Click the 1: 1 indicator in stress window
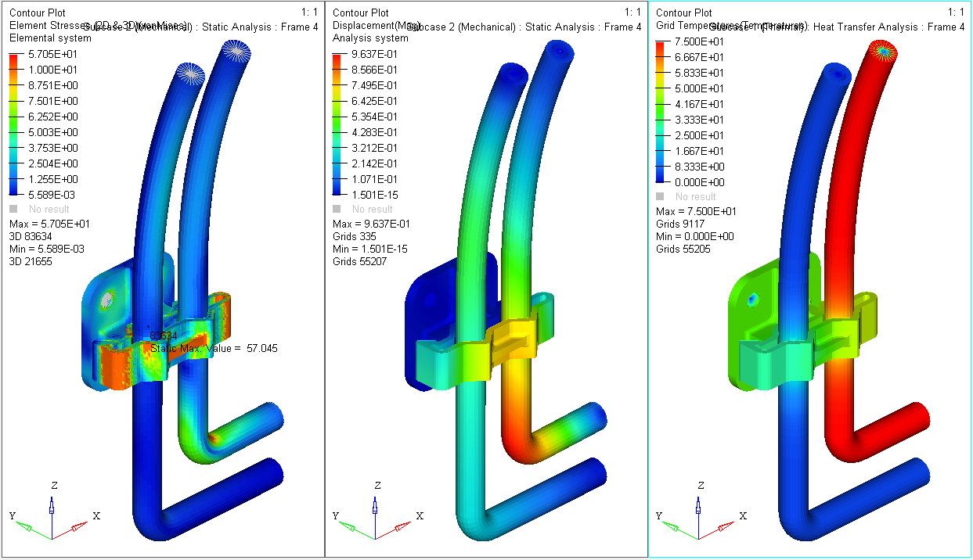Image resolution: width=973 pixels, height=560 pixels. pyautogui.click(x=310, y=12)
